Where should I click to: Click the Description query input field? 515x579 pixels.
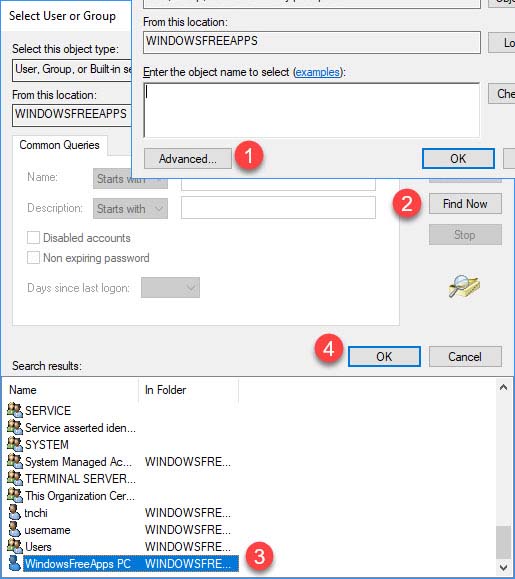pos(278,208)
